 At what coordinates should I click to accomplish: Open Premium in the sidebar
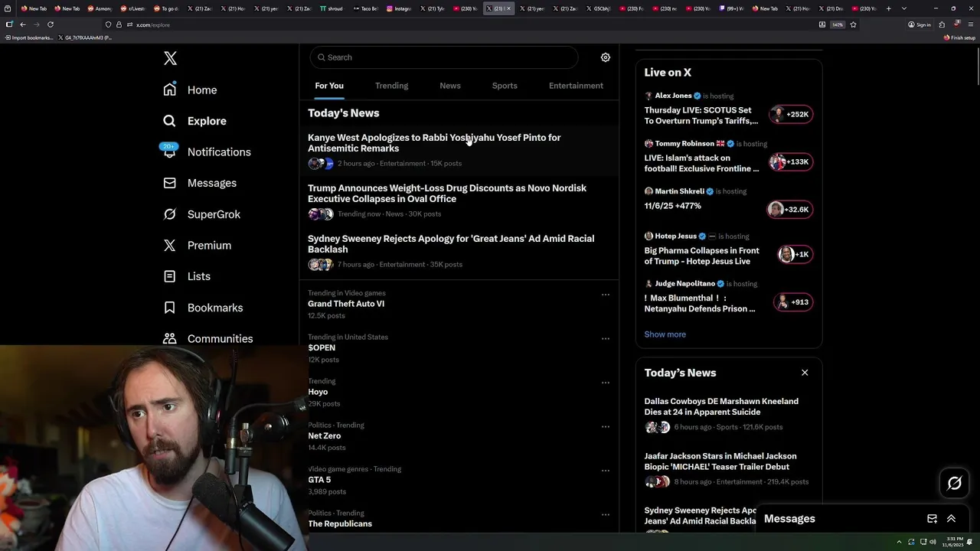(x=198, y=245)
